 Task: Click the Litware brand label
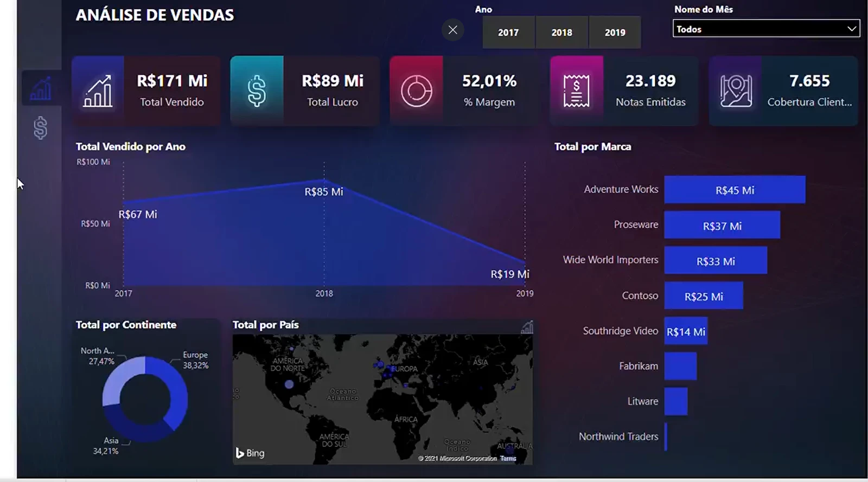point(643,401)
